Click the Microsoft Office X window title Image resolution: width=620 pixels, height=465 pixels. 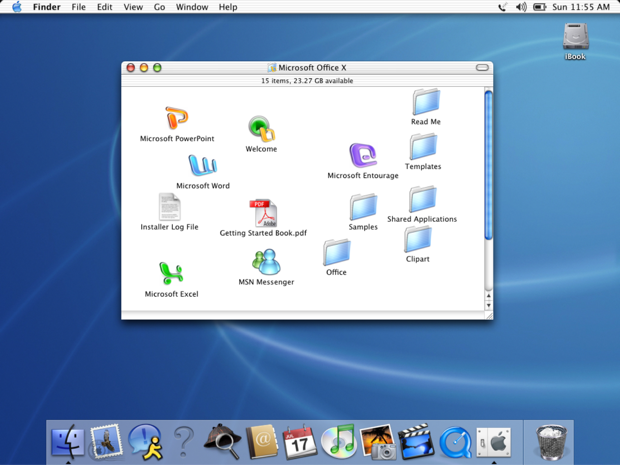pos(312,68)
